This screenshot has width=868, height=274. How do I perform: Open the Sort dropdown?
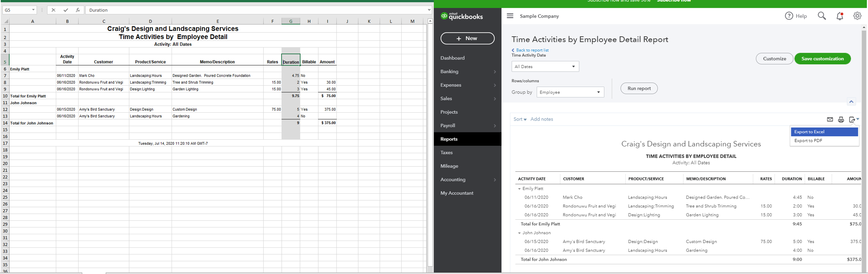coord(520,119)
